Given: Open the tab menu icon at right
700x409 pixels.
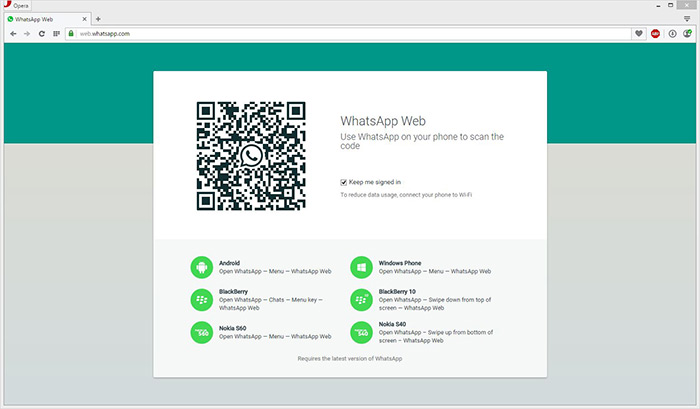Looking at the screenshot, I should click(687, 19).
